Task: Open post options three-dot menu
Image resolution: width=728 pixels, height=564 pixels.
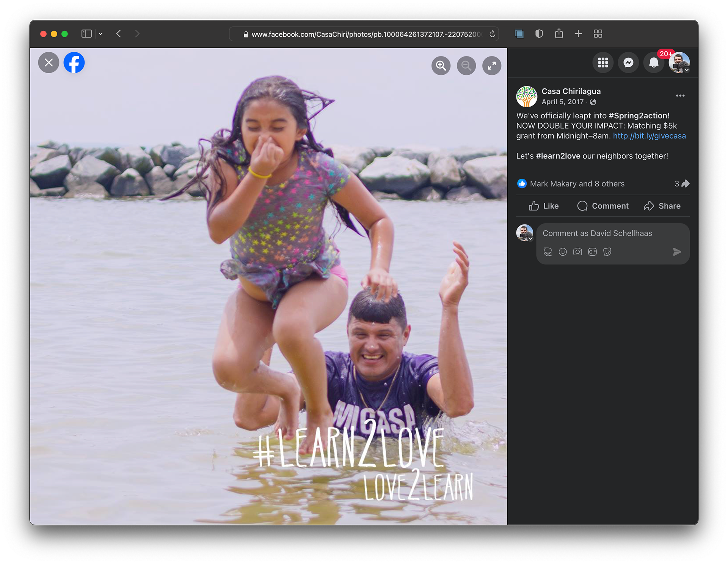Action: click(x=680, y=96)
